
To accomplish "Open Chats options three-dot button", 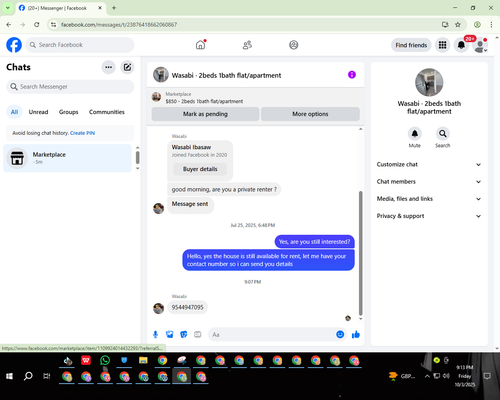I will [x=108, y=67].
